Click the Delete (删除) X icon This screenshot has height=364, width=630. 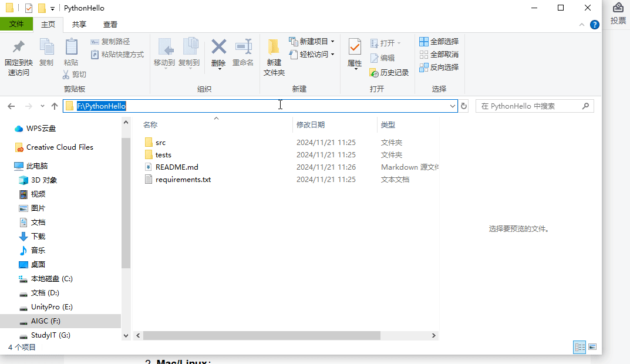click(x=218, y=47)
